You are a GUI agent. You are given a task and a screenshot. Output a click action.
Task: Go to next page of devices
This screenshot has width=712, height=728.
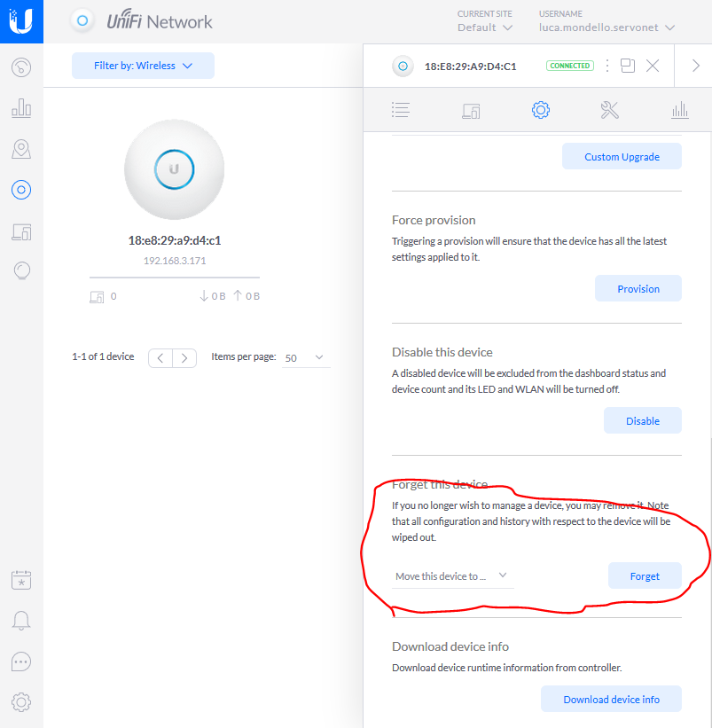click(x=184, y=358)
